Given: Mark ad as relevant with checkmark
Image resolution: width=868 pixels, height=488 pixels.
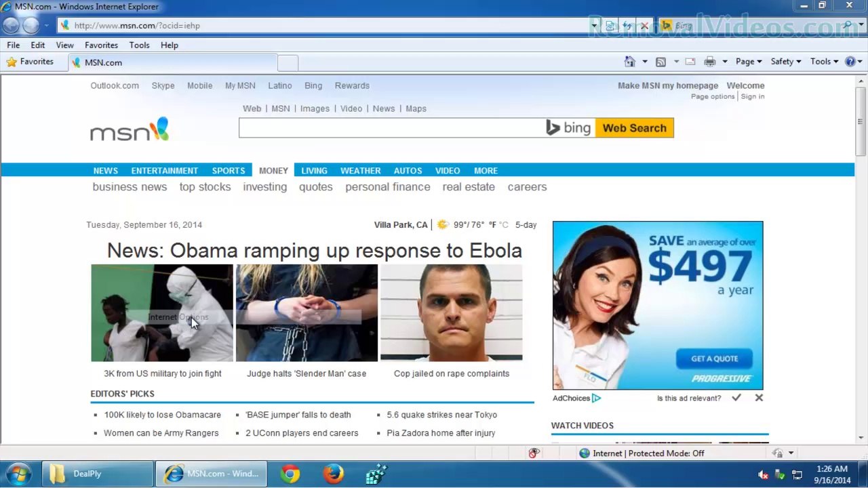Looking at the screenshot, I should [736, 398].
